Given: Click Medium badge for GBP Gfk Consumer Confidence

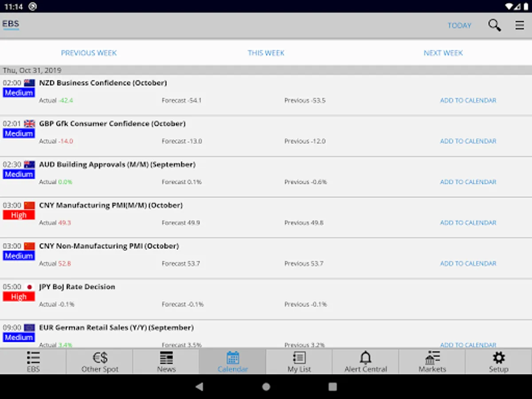Looking at the screenshot, I should point(19,133).
